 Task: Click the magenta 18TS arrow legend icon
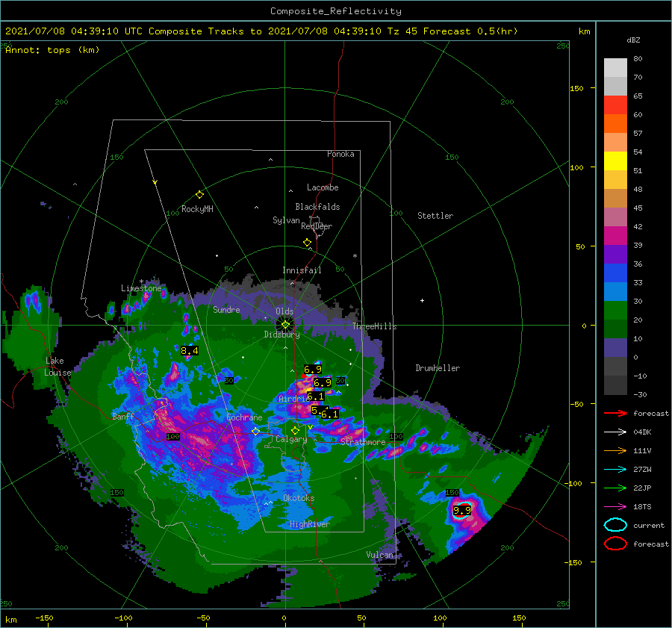[x=615, y=507]
